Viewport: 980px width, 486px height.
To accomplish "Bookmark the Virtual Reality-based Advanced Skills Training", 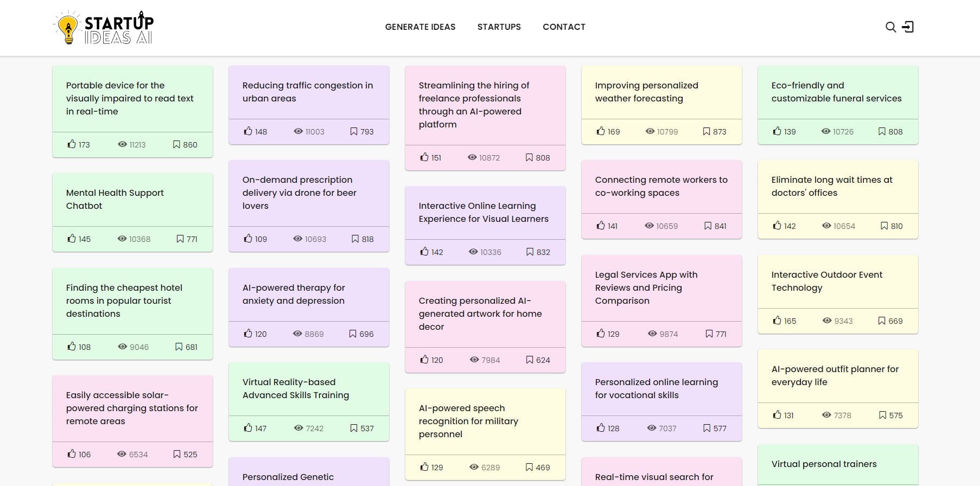I will [x=354, y=428].
